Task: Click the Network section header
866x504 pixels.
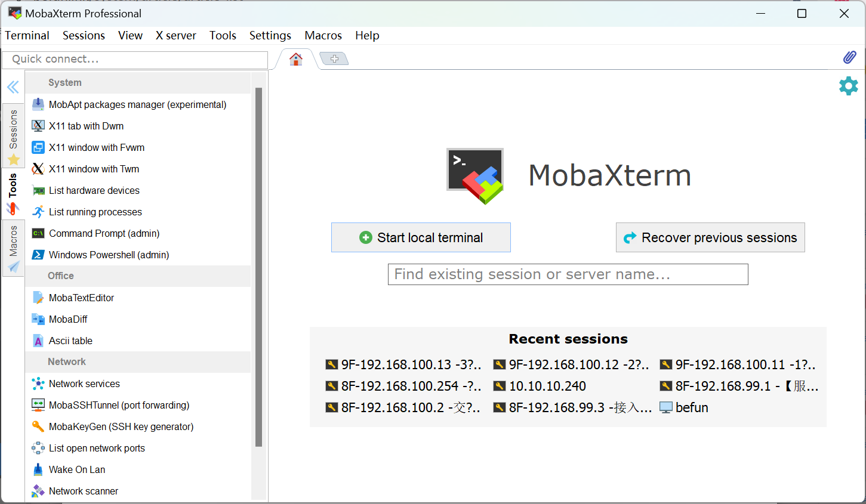Action: coord(138,362)
